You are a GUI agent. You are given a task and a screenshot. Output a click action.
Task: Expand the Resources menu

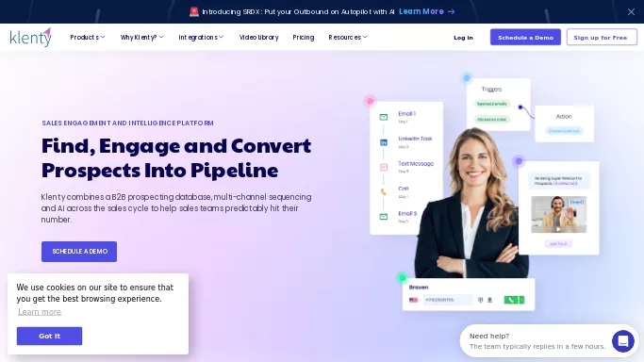(348, 38)
